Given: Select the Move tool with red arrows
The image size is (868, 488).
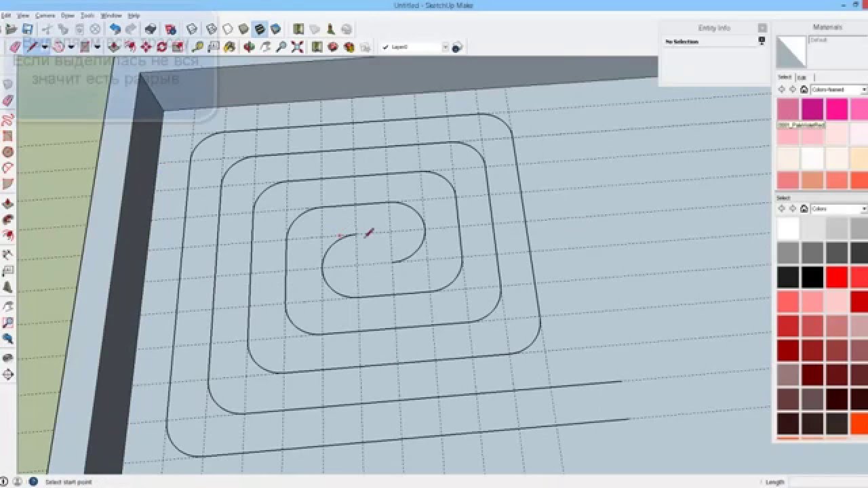Looking at the screenshot, I should tap(146, 47).
